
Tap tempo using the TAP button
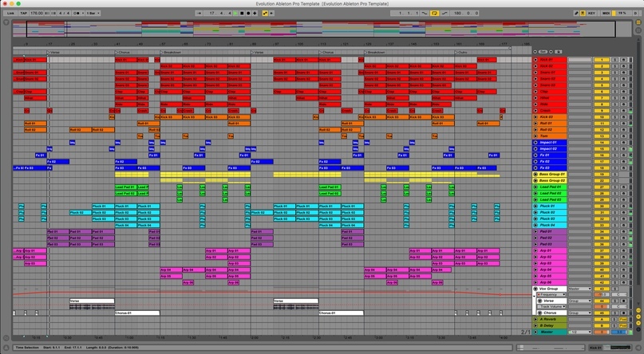tap(23, 13)
